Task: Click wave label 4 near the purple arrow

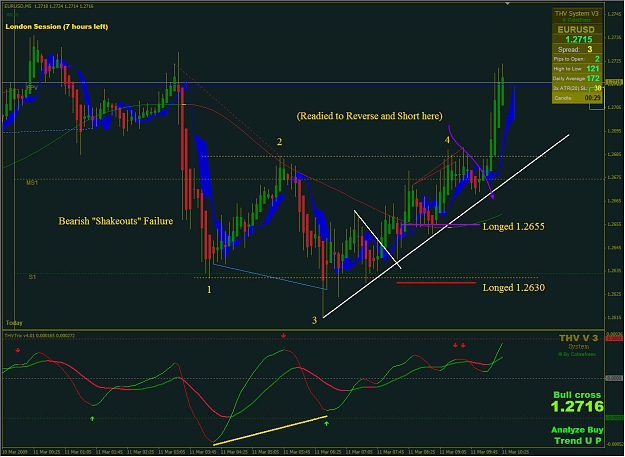Action: click(447, 140)
